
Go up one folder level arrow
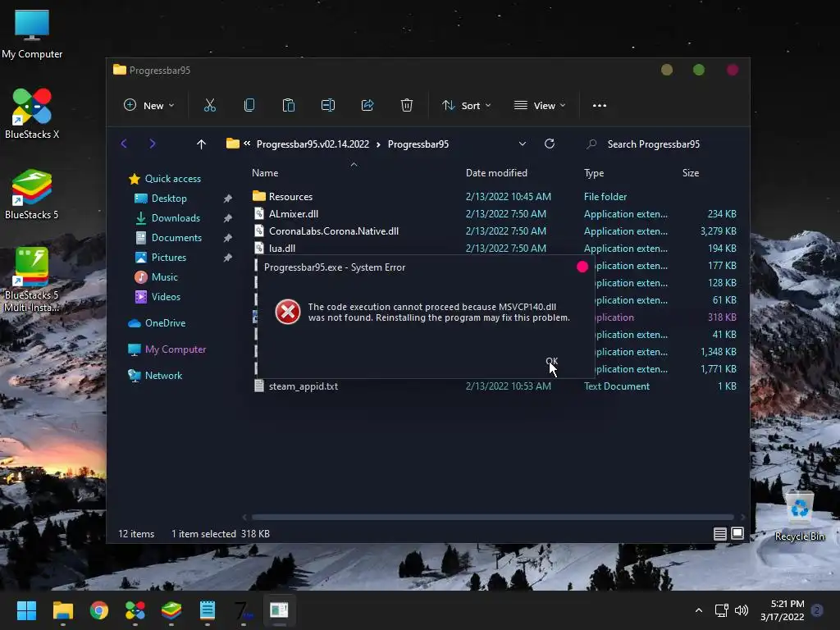[x=201, y=144]
